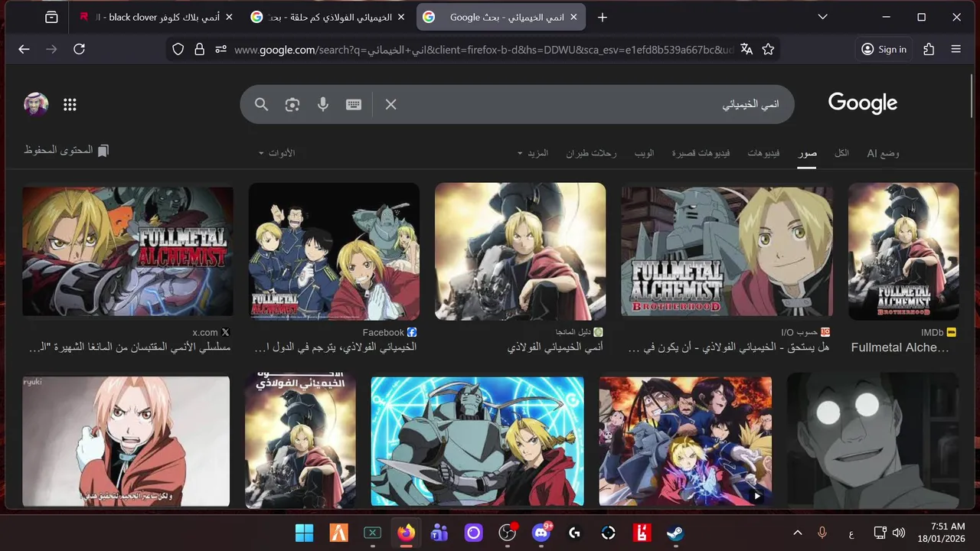Open the on-screen keyboard input tool
Viewport: 980px width, 551px height.
click(x=354, y=104)
